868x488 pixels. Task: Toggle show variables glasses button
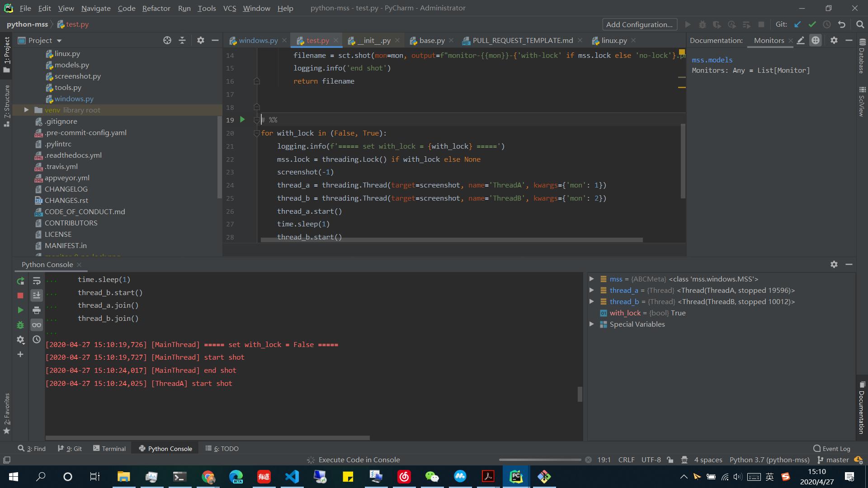(x=37, y=325)
